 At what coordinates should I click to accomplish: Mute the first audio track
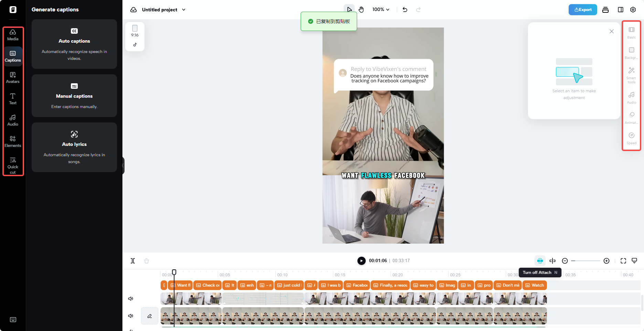click(x=131, y=298)
